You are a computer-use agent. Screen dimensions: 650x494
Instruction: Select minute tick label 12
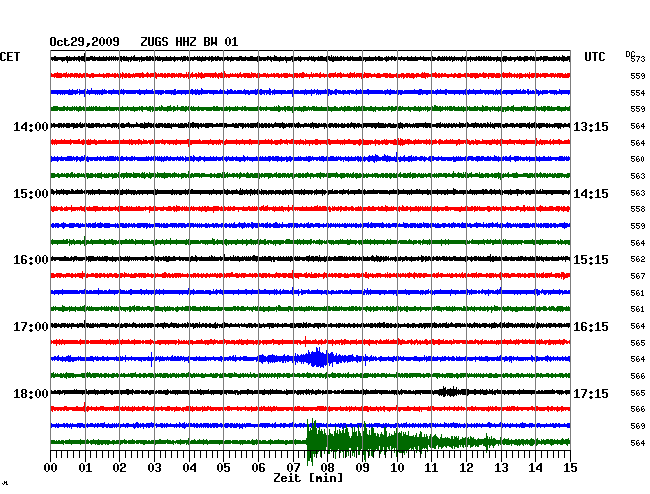tap(466, 468)
